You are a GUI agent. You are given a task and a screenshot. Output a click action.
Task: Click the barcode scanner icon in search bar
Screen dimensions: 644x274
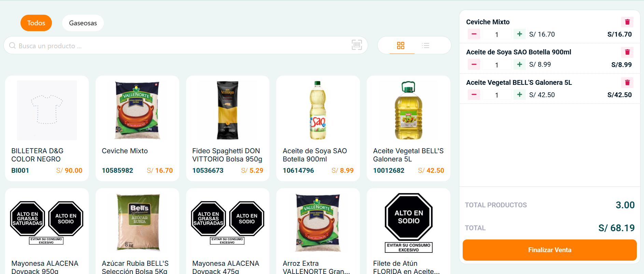click(x=356, y=45)
